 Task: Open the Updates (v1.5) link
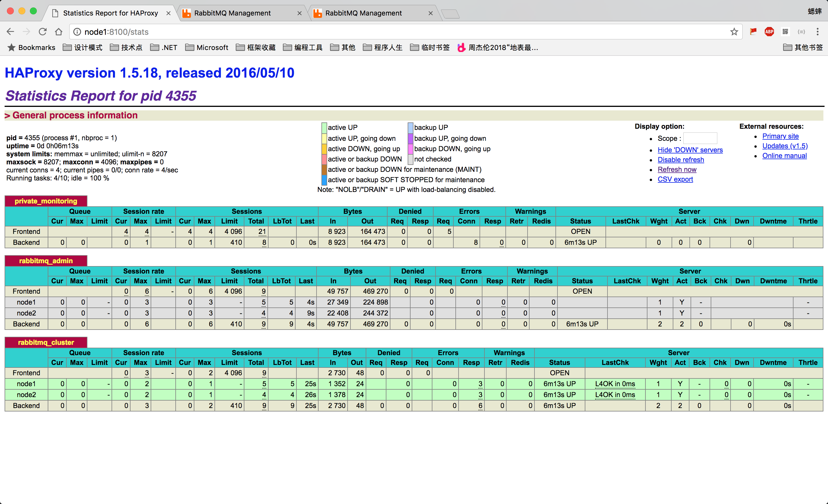785,146
